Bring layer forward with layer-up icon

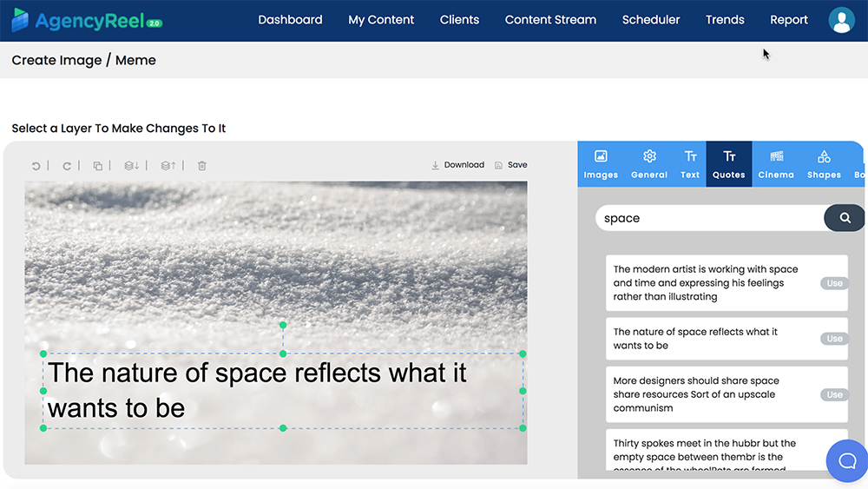click(x=168, y=166)
